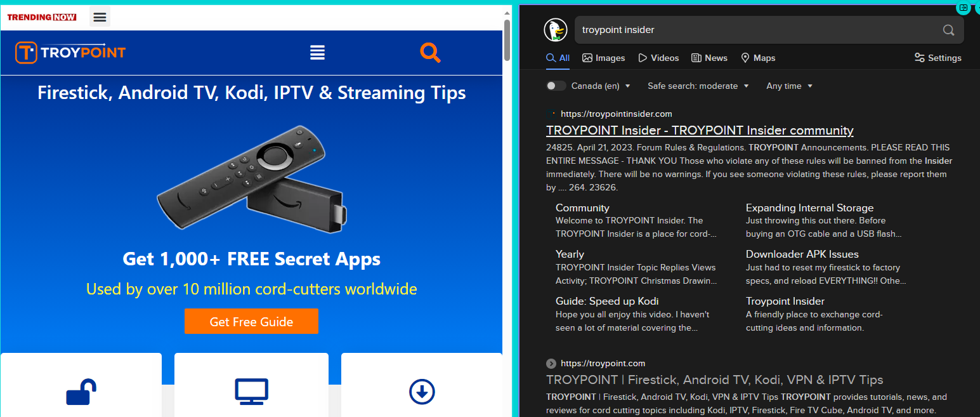Click the Used by over 10 million cord-cutters text
980x417 pixels.
point(251,289)
